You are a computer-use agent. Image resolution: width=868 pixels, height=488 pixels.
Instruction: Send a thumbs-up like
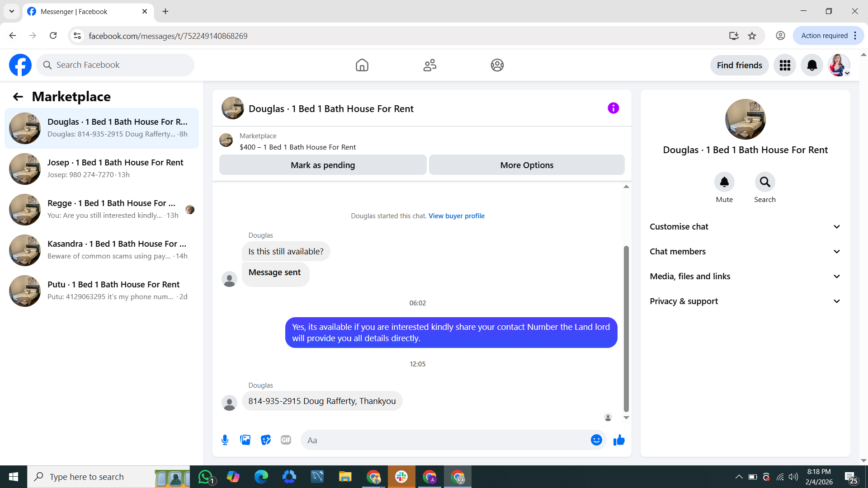pyautogui.click(x=619, y=440)
